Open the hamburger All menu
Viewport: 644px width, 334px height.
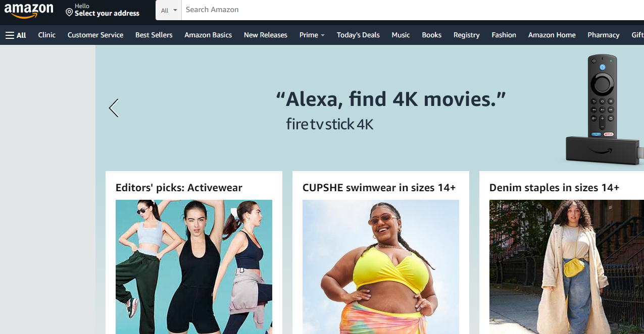(x=16, y=35)
